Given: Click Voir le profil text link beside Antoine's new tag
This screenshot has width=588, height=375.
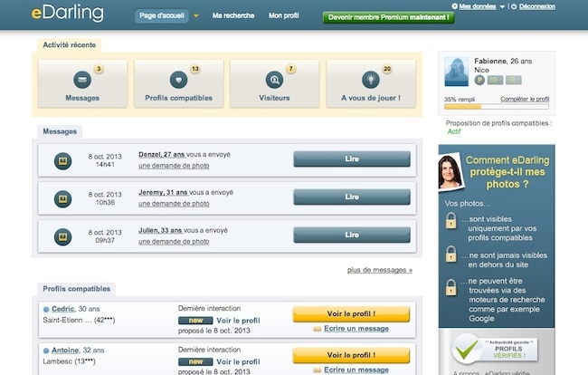Looking at the screenshot, I should click(238, 361).
